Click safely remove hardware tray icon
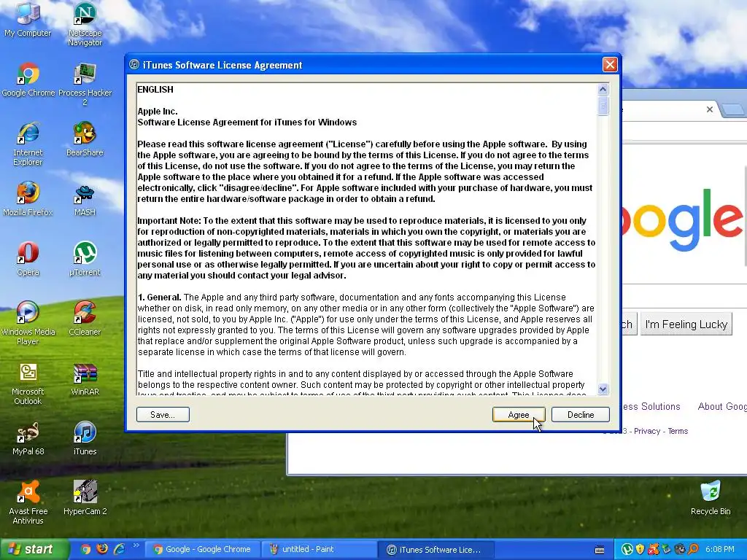Screen dimensions: 747x560 (x=667, y=549)
